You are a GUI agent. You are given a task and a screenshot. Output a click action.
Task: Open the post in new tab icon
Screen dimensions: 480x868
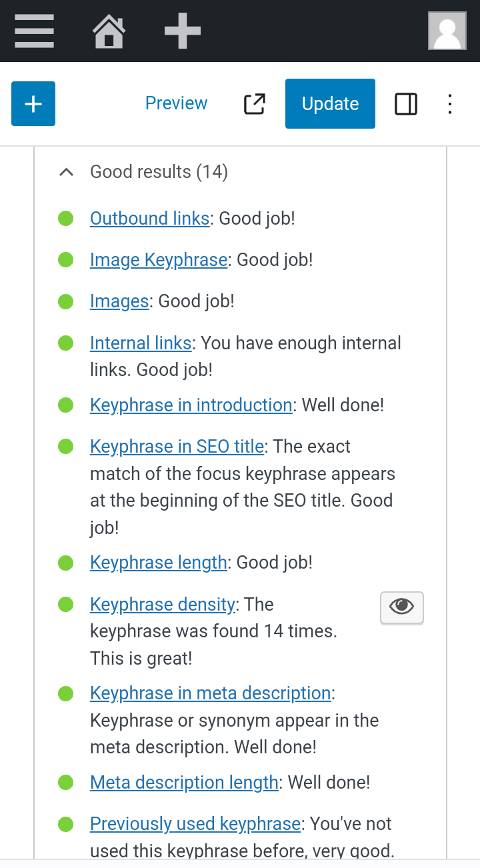point(254,103)
